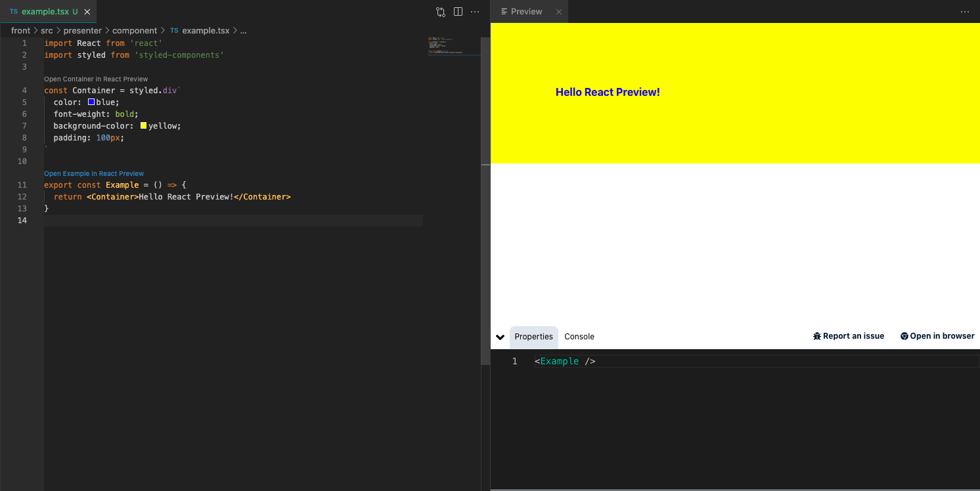980x491 pixels.
Task: Close the example.tsx editor tab
Action: tap(87, 12)
